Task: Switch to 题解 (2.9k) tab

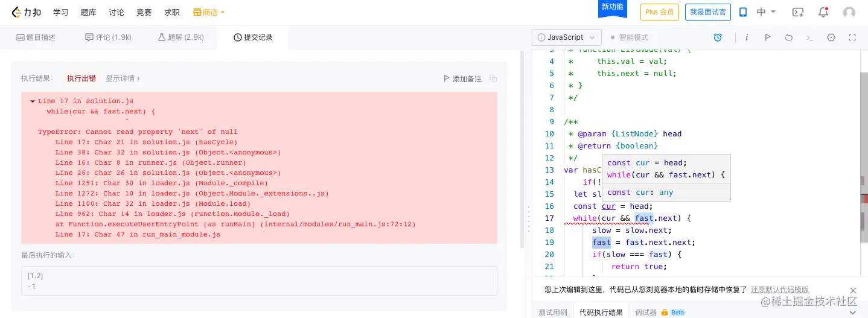Action: pos(181,37)
